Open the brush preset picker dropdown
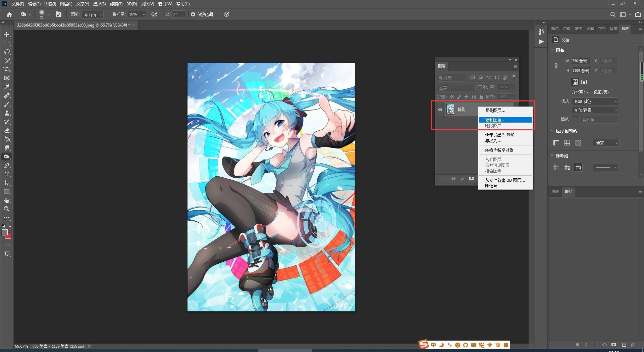 pyautogui.click(x=48, y=14)
